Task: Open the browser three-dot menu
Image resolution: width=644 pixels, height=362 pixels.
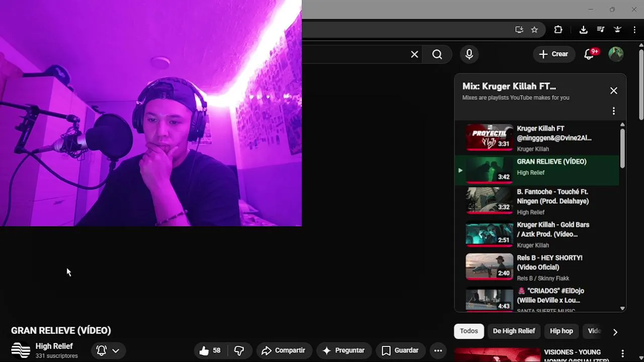Action: point(634,30)
